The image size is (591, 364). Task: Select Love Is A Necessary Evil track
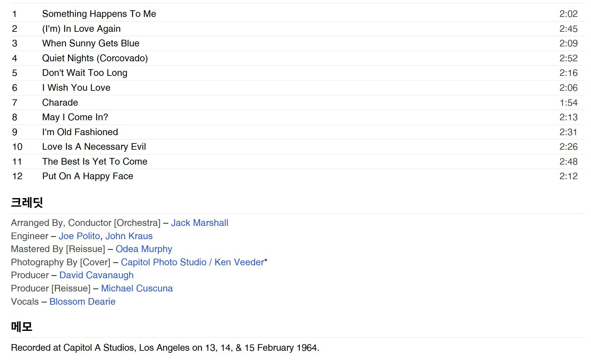(x=94, y=147)
